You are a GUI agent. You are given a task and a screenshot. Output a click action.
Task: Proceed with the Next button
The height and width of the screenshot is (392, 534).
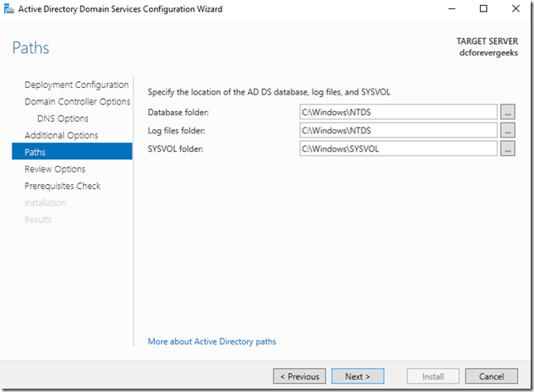357,376
